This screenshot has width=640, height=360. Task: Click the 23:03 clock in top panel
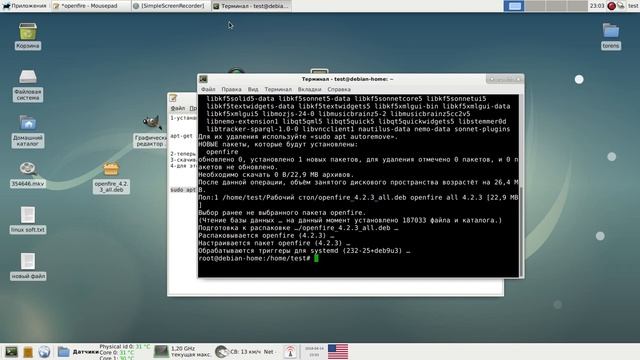[x=597, y=6]
